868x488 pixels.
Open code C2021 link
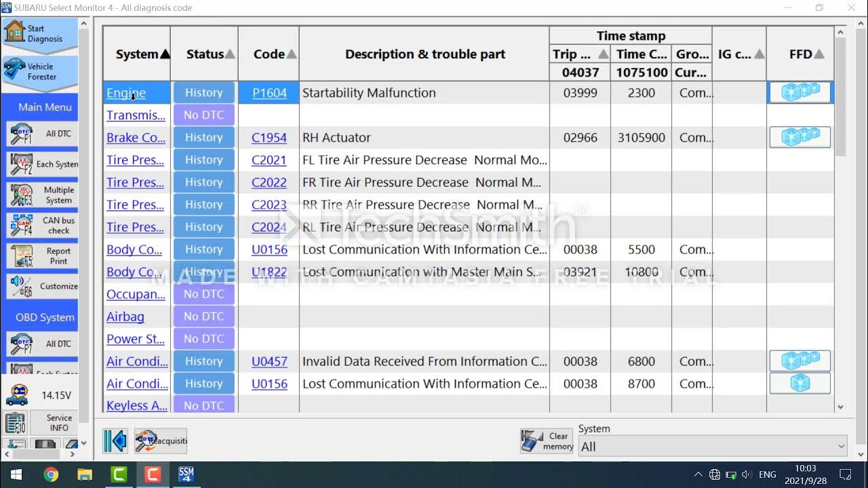tap(269, 160)
